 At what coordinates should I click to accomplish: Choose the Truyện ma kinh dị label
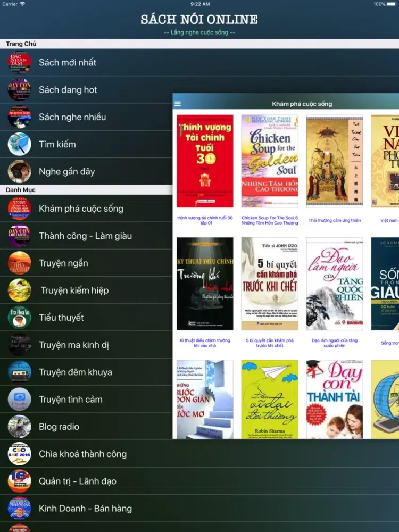pos(74,345)
